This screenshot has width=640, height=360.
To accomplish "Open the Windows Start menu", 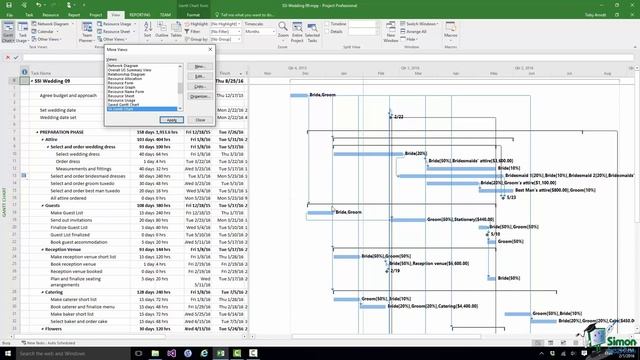I will pyautogui.click(x=8, y=353).
